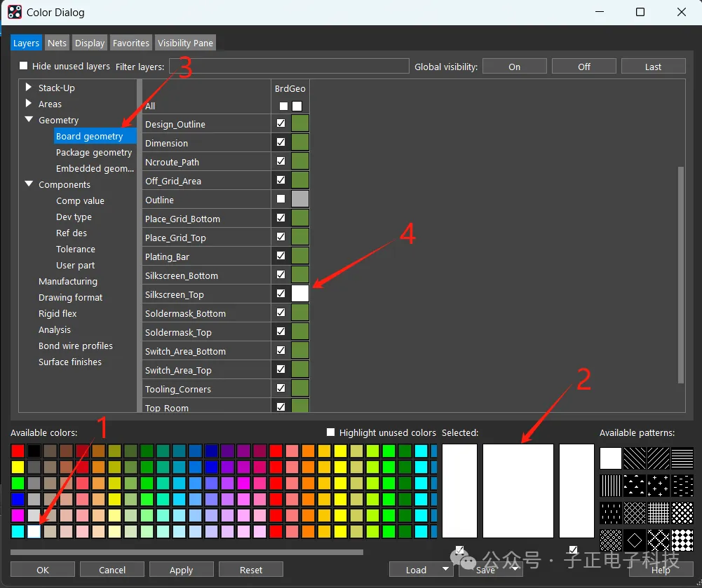This screenshot has height=588, width=702.
Task: Select Ref des tree item
Action: coord(72,233)
